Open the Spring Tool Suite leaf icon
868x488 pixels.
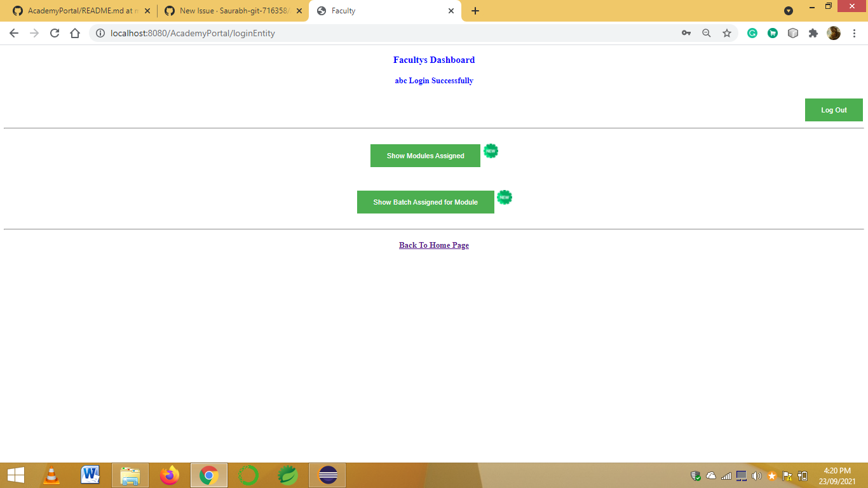(288, 475)
